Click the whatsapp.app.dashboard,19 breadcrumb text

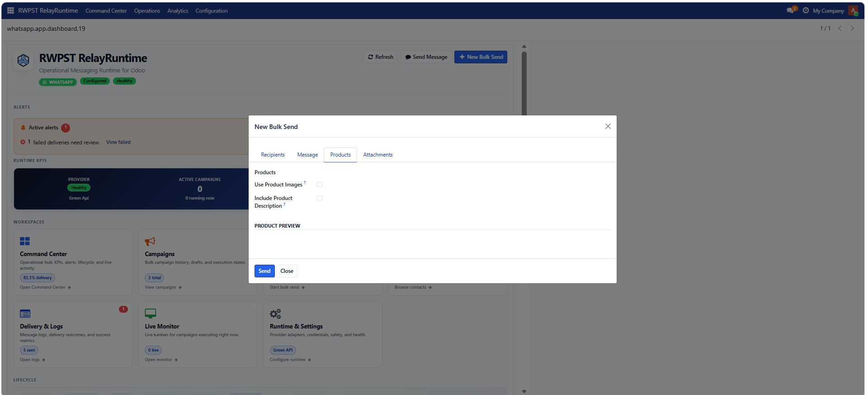[46, 29]
